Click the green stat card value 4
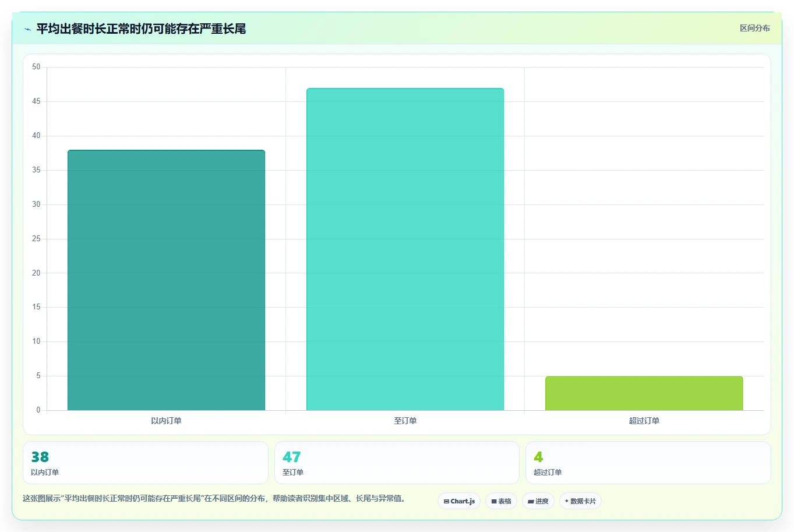Screen dimensions: 794x532 point(538,457)
